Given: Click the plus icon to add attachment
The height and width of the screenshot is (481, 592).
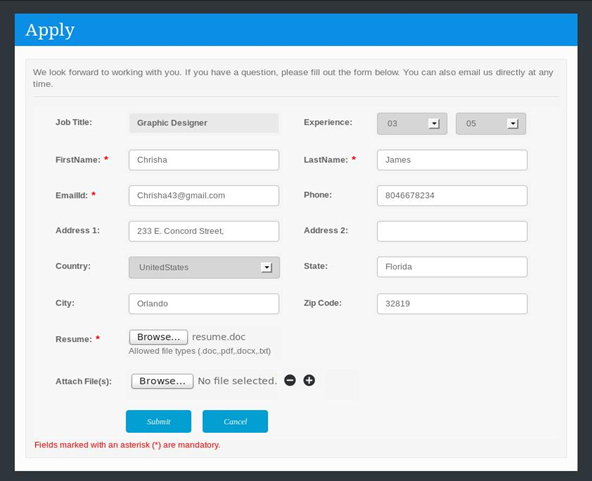Looking at the screenshot, I should pyautogui.click(x=309, y=380).
